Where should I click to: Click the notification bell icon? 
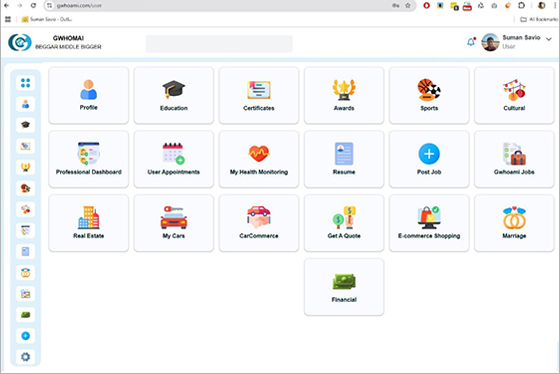[x=471, y=42]
